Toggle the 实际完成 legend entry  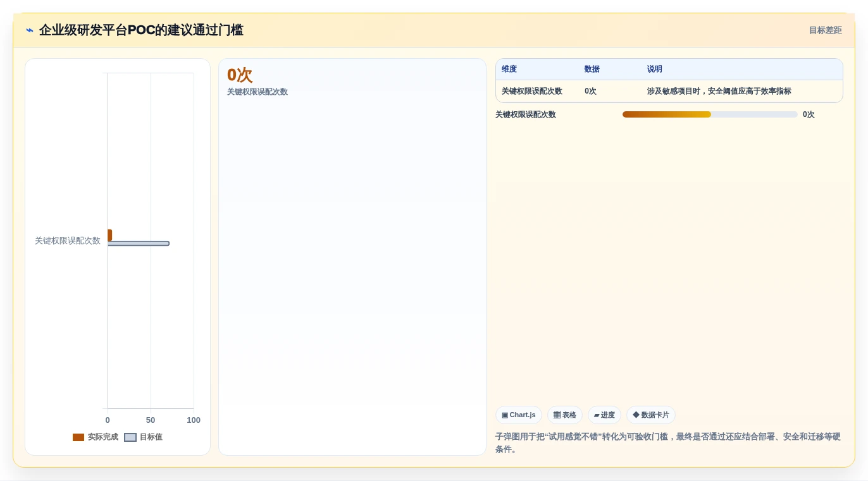pyautogui.click(x=96, y=437)
